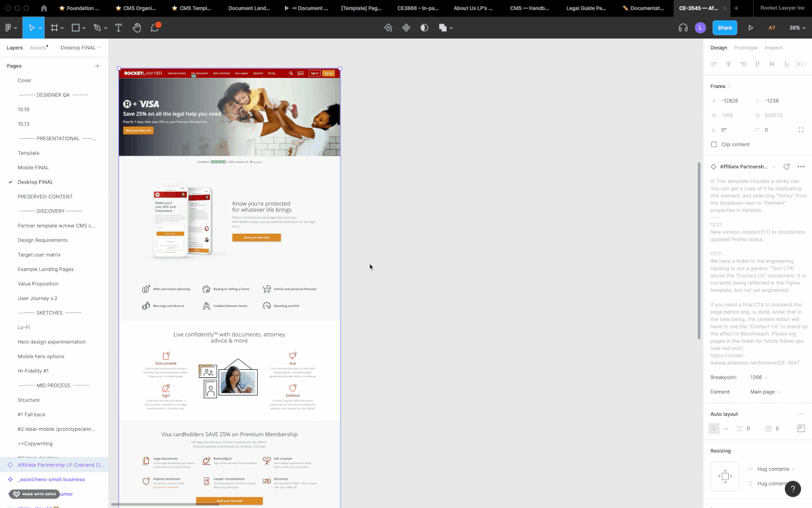This screenshot has height=508, width=812.
Task: Click the Align top icon
Action: (758, 64)
